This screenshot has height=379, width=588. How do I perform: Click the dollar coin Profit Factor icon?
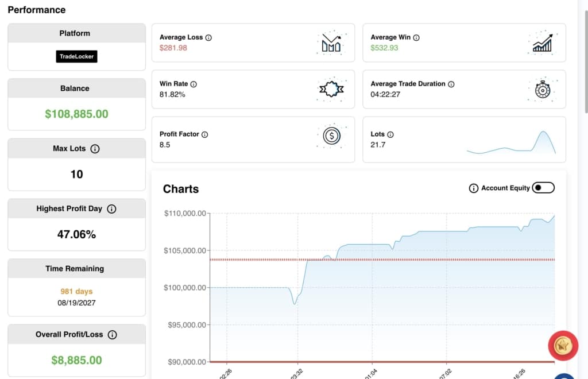pyautogui.click(x=331, y=136)
